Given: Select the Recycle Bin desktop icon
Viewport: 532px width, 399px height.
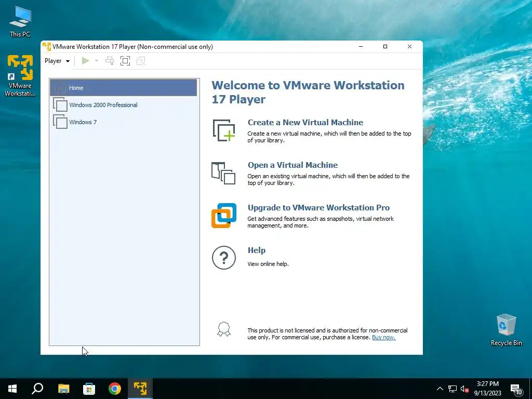Looking at the screenshot, I should (506, 330).
